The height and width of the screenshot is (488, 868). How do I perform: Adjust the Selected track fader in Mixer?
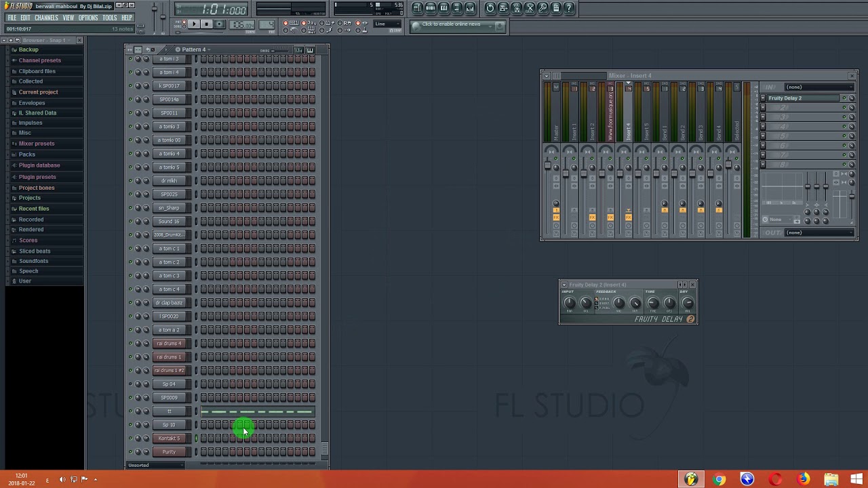pyautogui.click(x=728, y=164)
